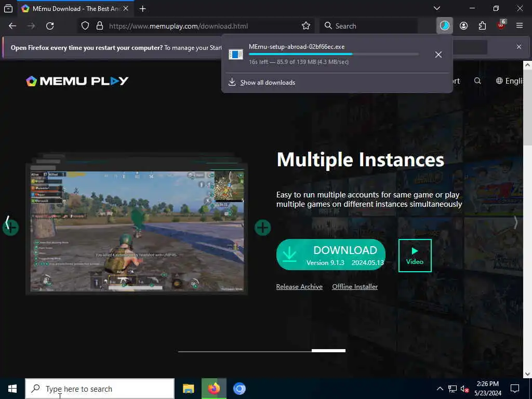Click the download progress bar
The width and height of the screenshot is (532, 399).
coord(334,54)
